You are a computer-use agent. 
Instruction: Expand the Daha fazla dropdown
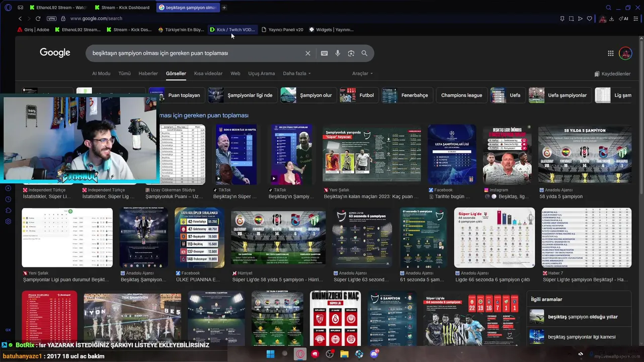click(297, 73)
